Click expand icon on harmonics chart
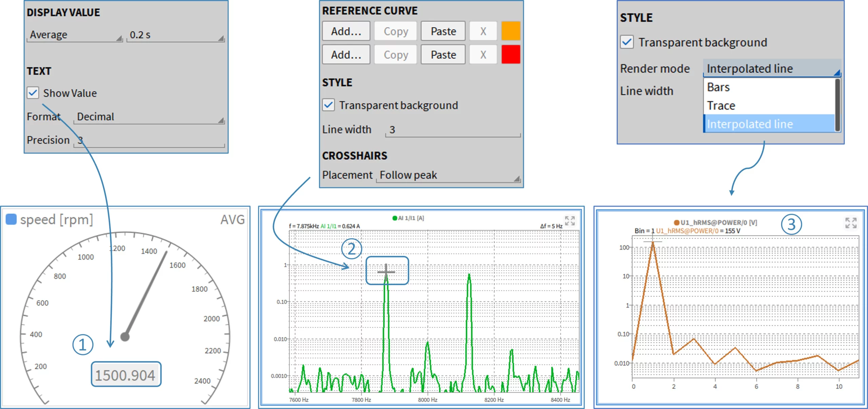Viewport: 868px width, 409px height. point(851,223)
